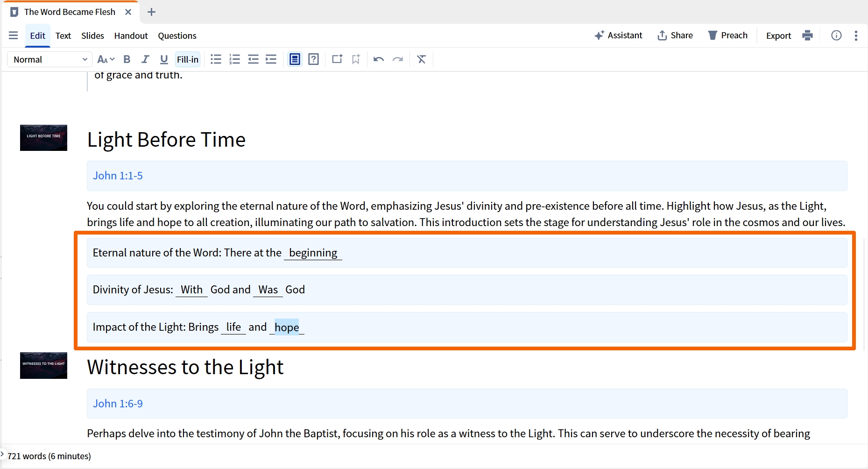Toggle italic formatting
The width and height of the screenshot is (868, 469).
(x=145, y=59)
